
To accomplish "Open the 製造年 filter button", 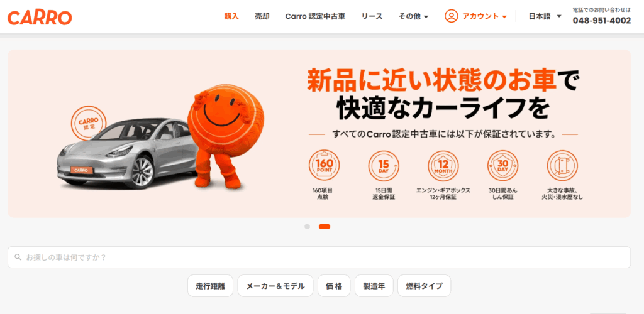I will click(x=374, y=286).
